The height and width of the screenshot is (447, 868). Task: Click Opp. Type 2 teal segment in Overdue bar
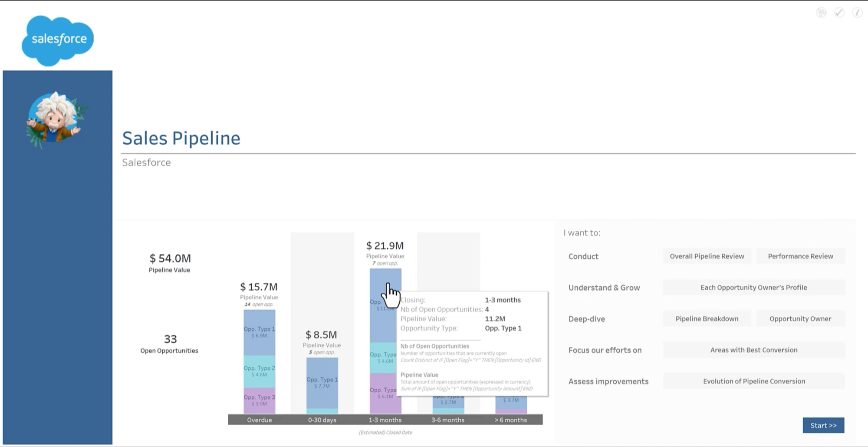point(259,371)
